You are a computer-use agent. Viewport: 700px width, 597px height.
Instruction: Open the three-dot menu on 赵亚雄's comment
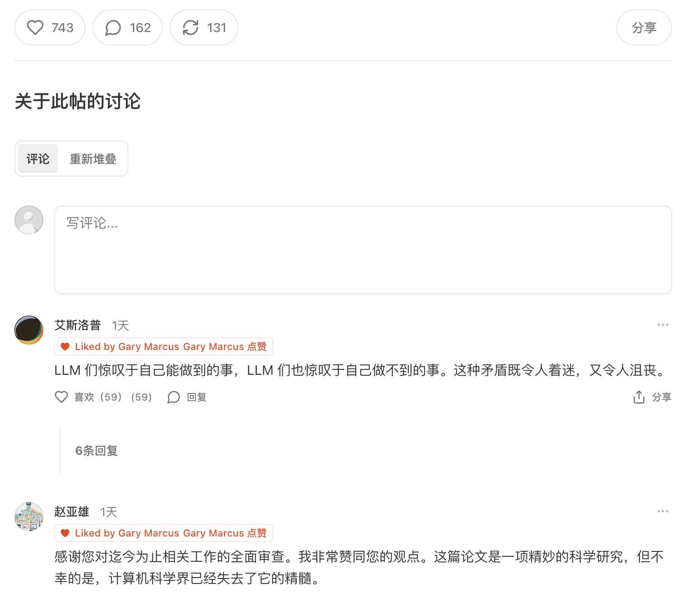(663, 511)
